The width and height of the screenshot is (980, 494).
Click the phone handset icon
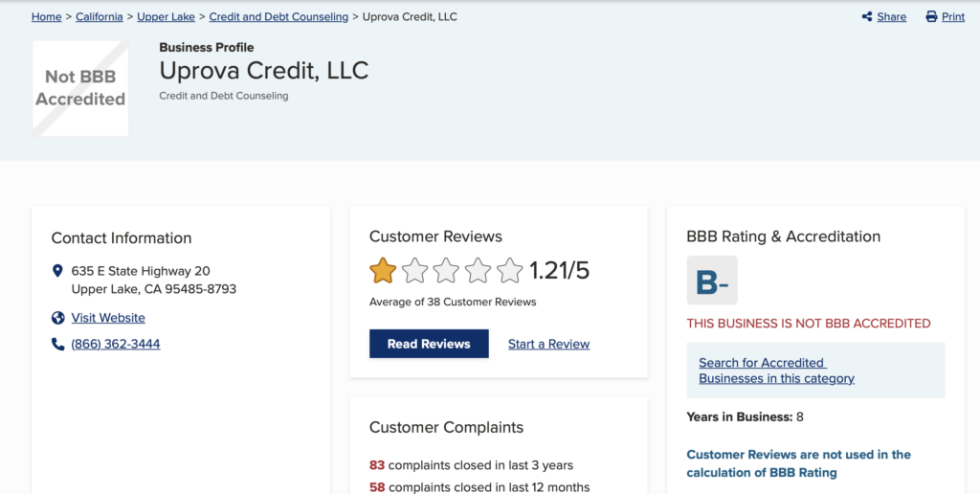58,344
